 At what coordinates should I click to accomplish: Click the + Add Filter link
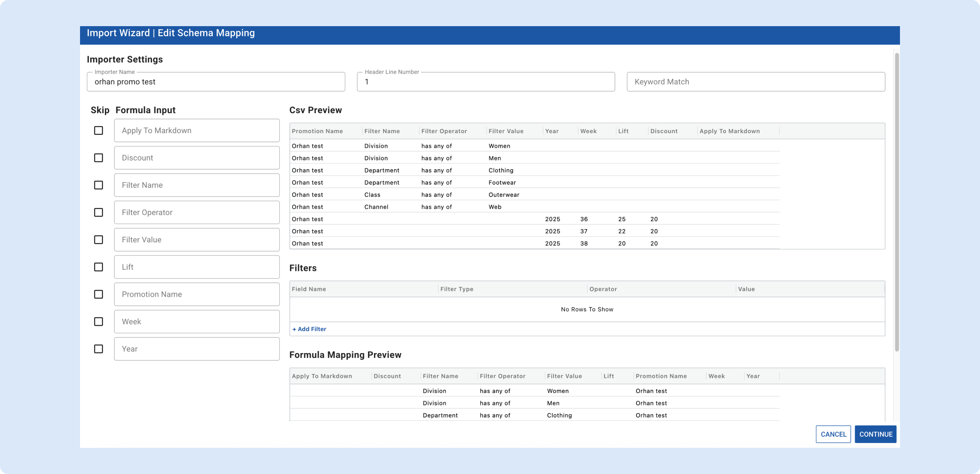click(x=309, y=329)
